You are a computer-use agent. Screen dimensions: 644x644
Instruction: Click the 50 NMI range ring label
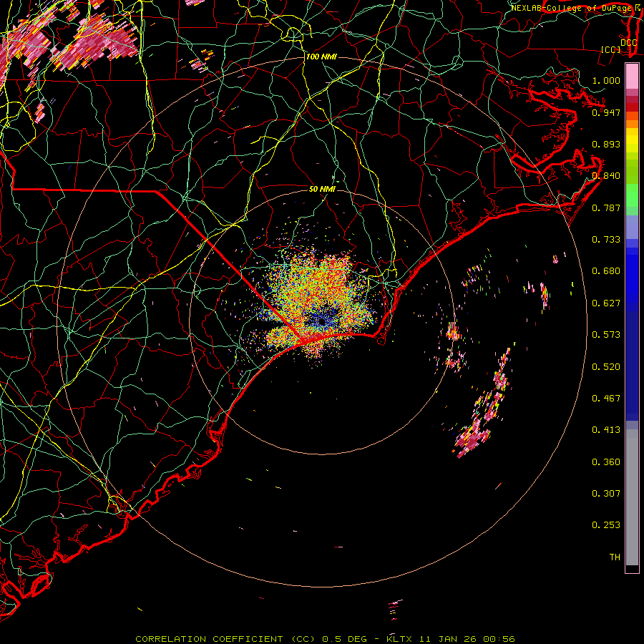(x=322, y=189)
